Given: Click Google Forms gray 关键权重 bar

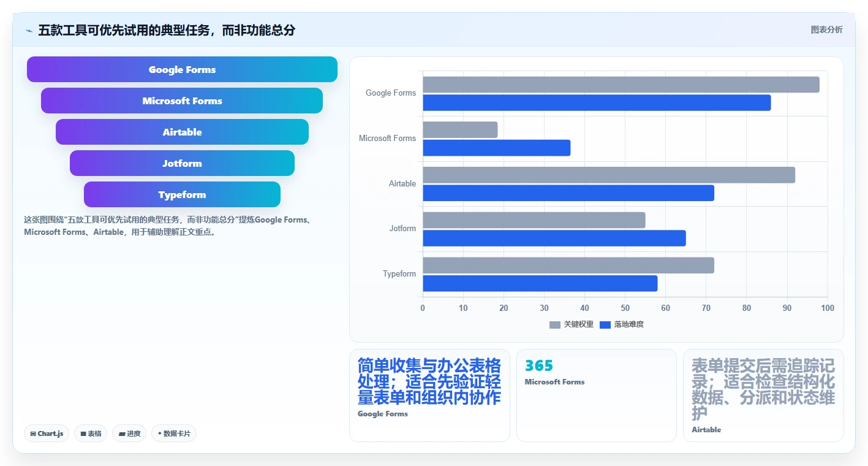Looking at the screenshot, I should (x=621, y=85).
